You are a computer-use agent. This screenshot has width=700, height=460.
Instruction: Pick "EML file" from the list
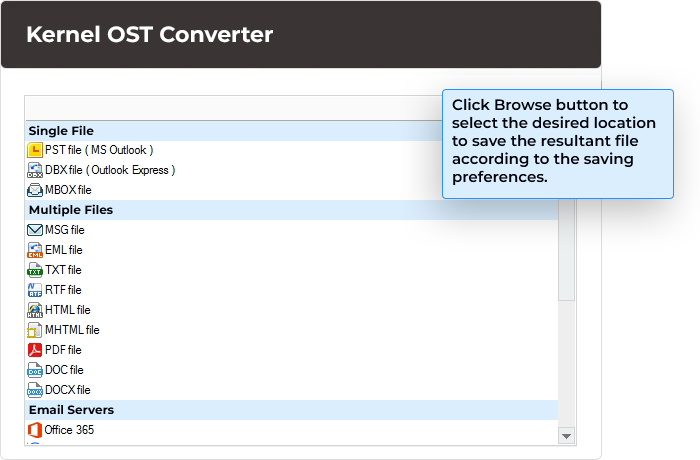click(292, 250)
